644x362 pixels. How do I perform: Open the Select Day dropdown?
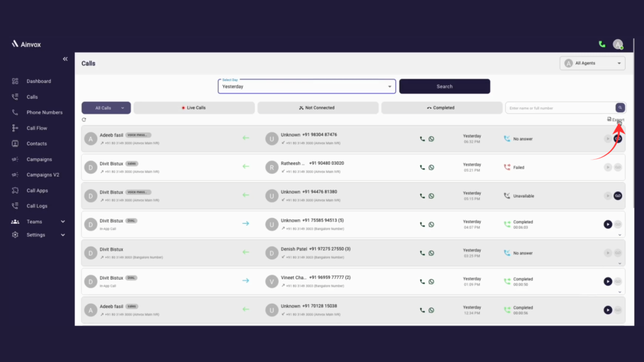tap(306, 86)
